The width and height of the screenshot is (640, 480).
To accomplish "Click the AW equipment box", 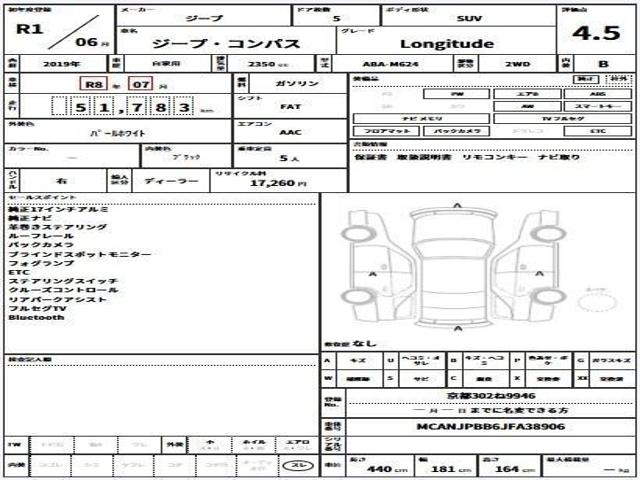I will coord(527,107).
